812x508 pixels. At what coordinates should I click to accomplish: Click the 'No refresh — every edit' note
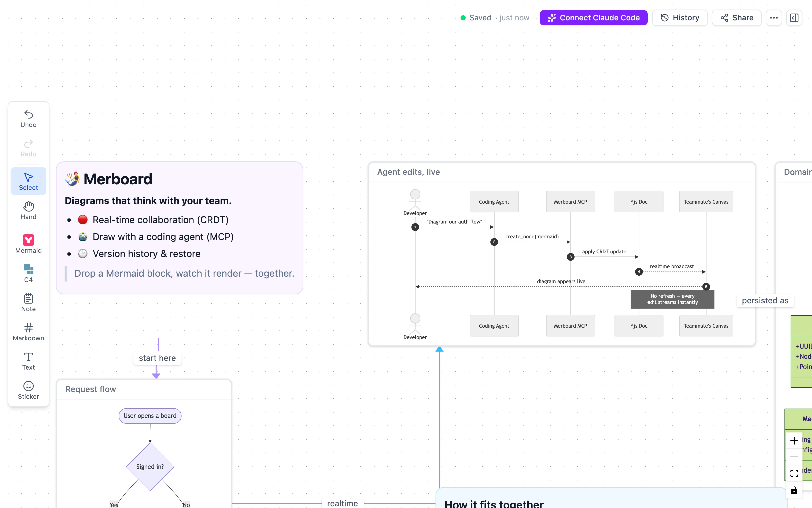point(672,299)
